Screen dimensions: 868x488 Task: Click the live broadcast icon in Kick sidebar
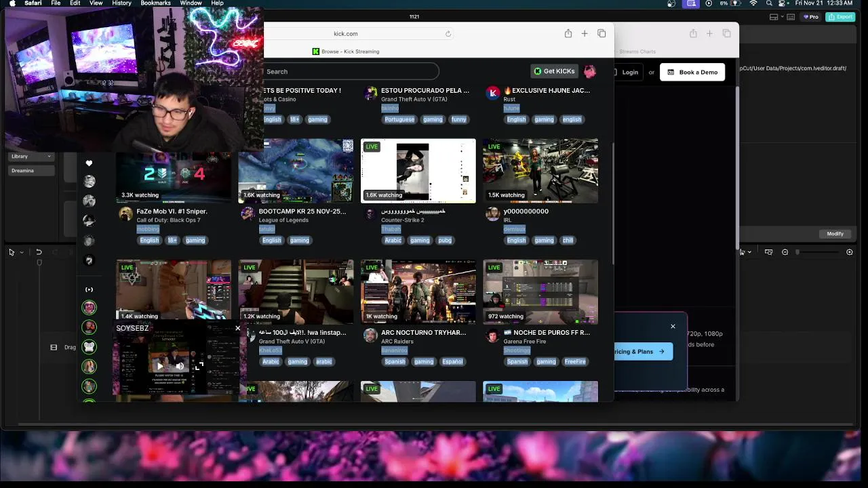[x=89, y=289]
